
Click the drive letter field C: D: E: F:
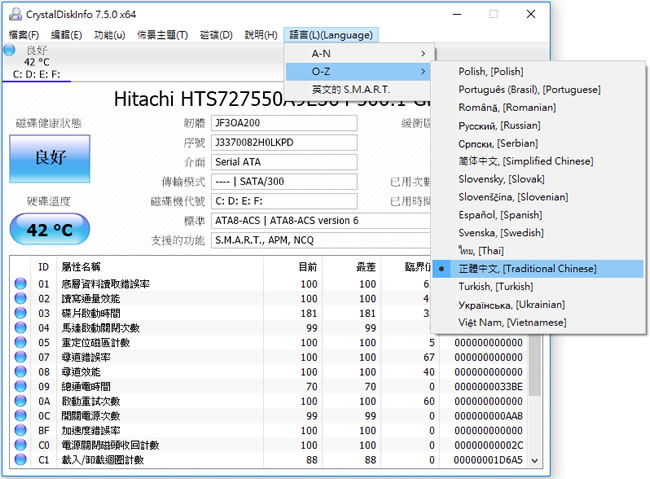(284, 201)
